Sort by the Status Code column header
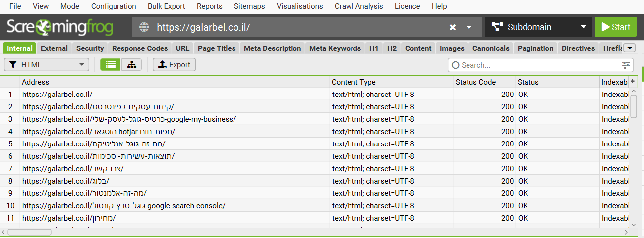Image resolution: width=644 pixels, height=238 pixels. pyautogui.click(x=484, y=82)
